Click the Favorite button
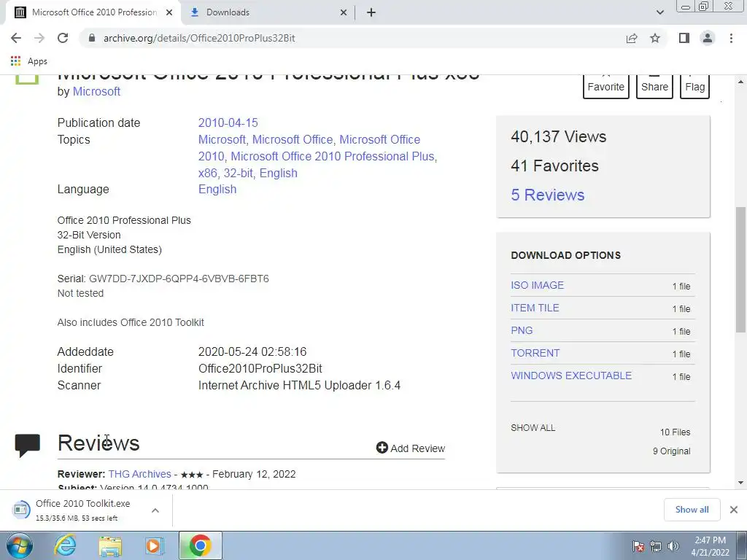The height and width of the screenshot is (560, 747). pos(606,86)
